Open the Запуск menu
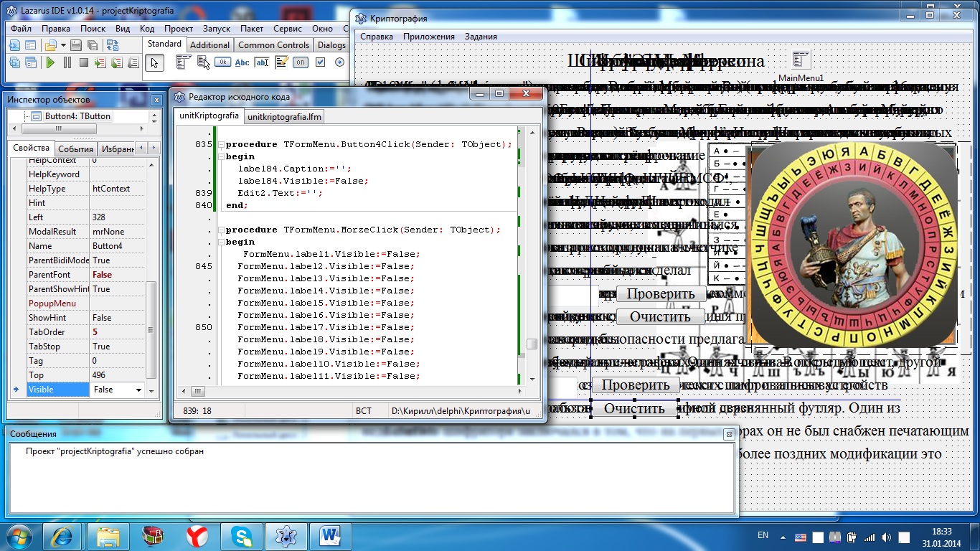 (x=217, y=29)
